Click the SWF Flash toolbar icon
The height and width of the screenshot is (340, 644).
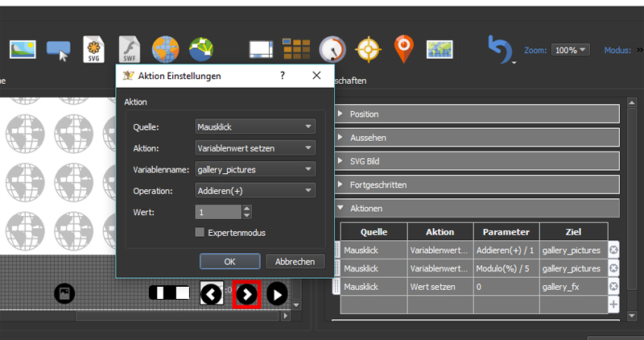click(x=130, y=50)
